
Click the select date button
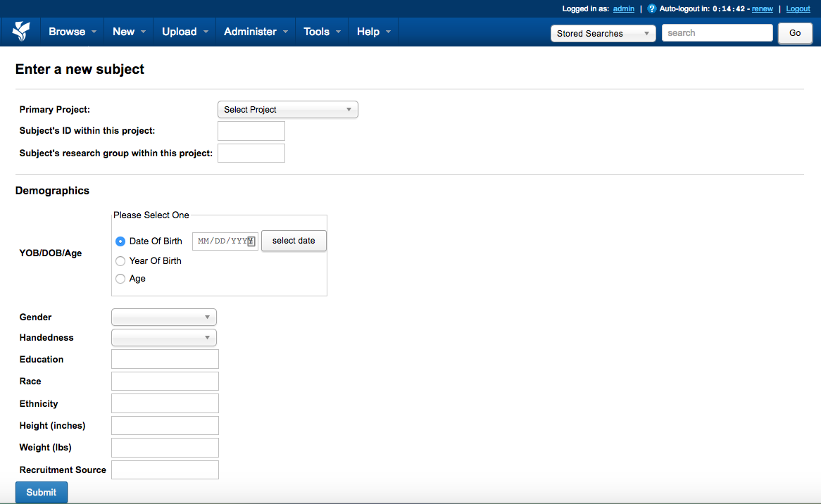point(294,241)
